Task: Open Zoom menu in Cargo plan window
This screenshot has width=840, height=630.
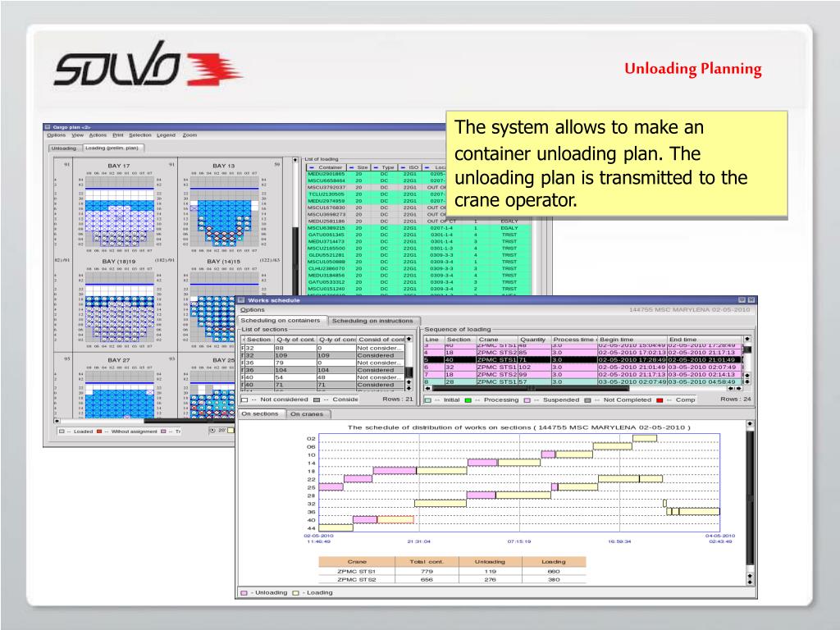Action: tap(189, 135)
